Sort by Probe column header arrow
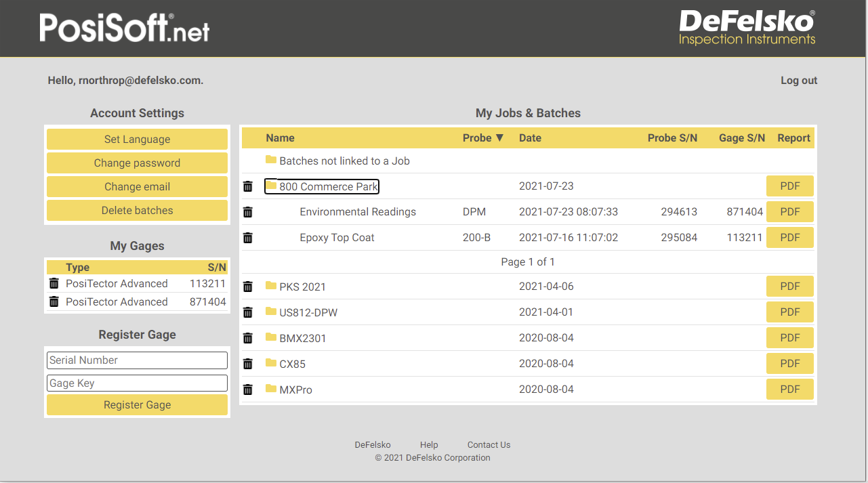 click(500, 138)
